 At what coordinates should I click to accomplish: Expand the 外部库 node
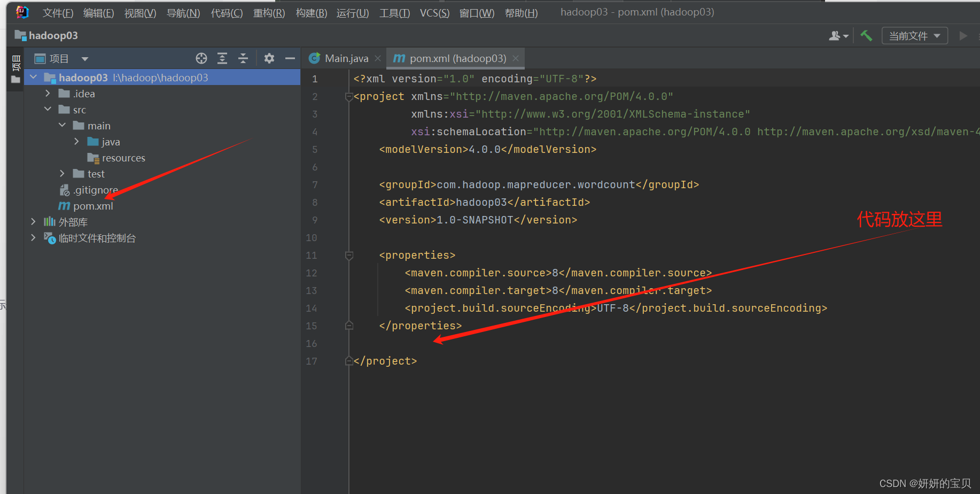click(x=34, y=222)
